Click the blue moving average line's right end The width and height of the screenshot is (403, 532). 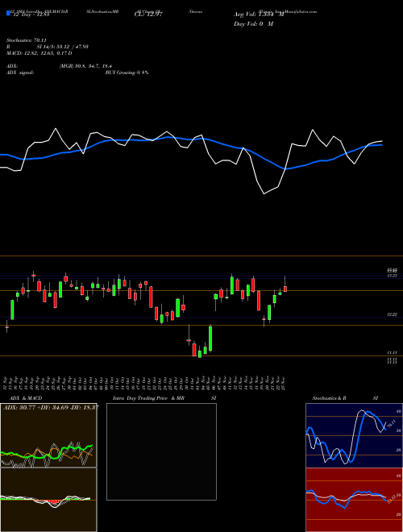(x=381, y=145)
